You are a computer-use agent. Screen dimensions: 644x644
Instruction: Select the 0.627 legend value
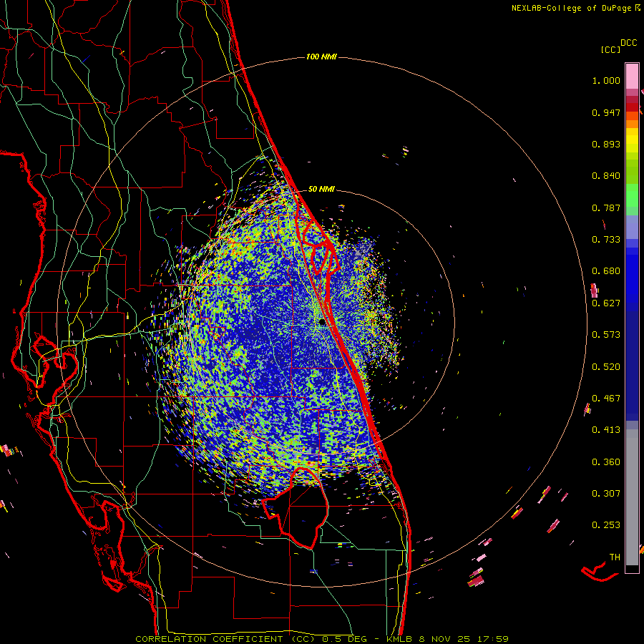[606, 303]
